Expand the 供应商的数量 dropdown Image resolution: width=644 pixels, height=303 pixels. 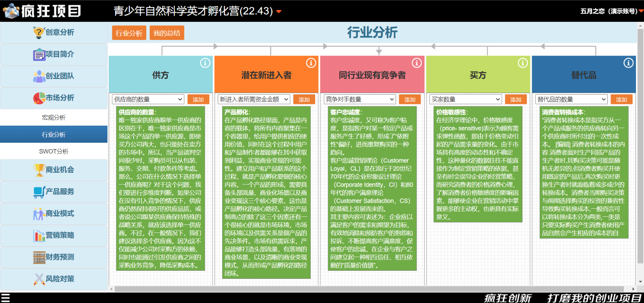tap(148, 100)
